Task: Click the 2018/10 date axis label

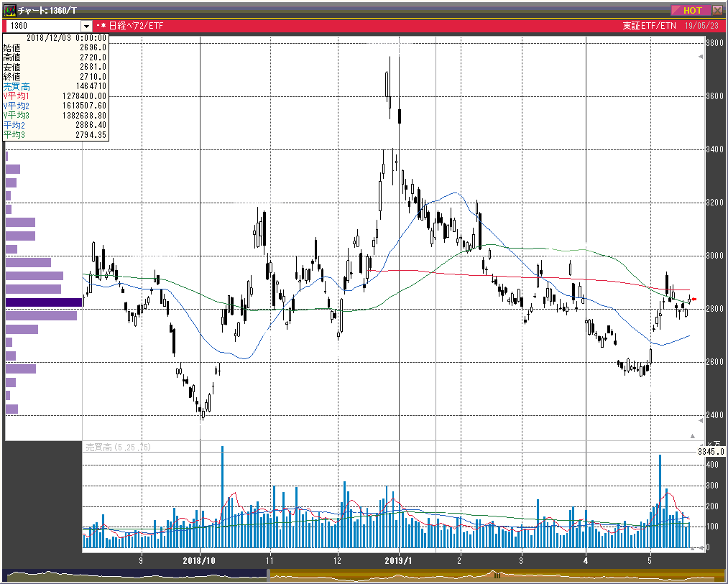Action: coord(199,561)
